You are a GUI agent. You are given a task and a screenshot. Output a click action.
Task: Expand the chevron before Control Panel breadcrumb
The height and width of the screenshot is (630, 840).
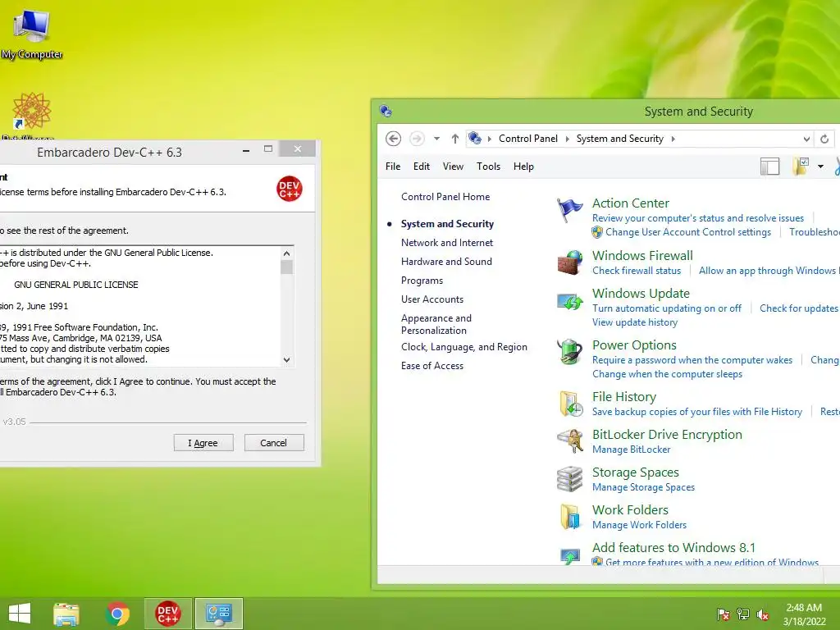coord(490,139)
